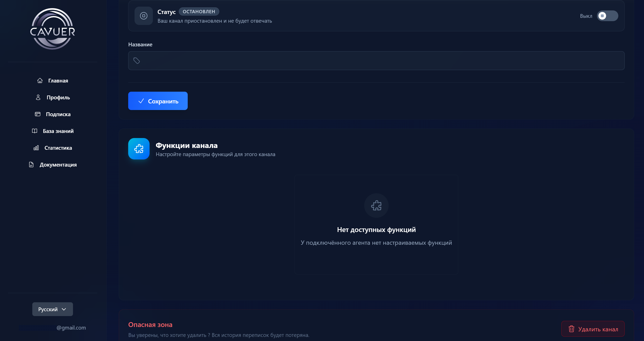Click the stop icon next to Статус
The image size is (644, 341).
[x=144, y=16]
